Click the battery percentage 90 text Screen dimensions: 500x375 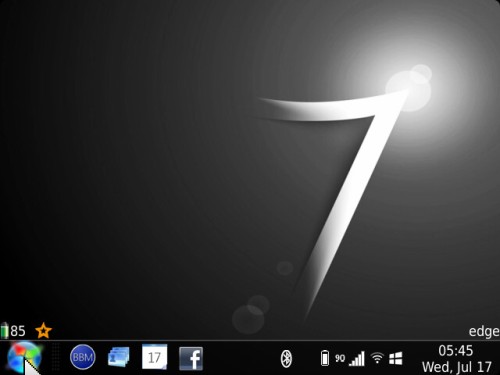tap(340, 358)
